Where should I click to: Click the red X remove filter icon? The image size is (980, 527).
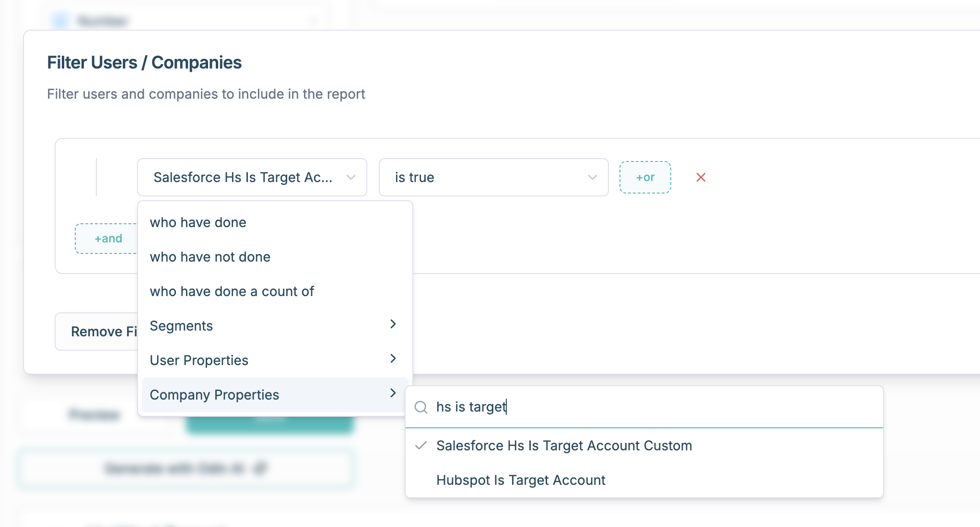(700, 177)
